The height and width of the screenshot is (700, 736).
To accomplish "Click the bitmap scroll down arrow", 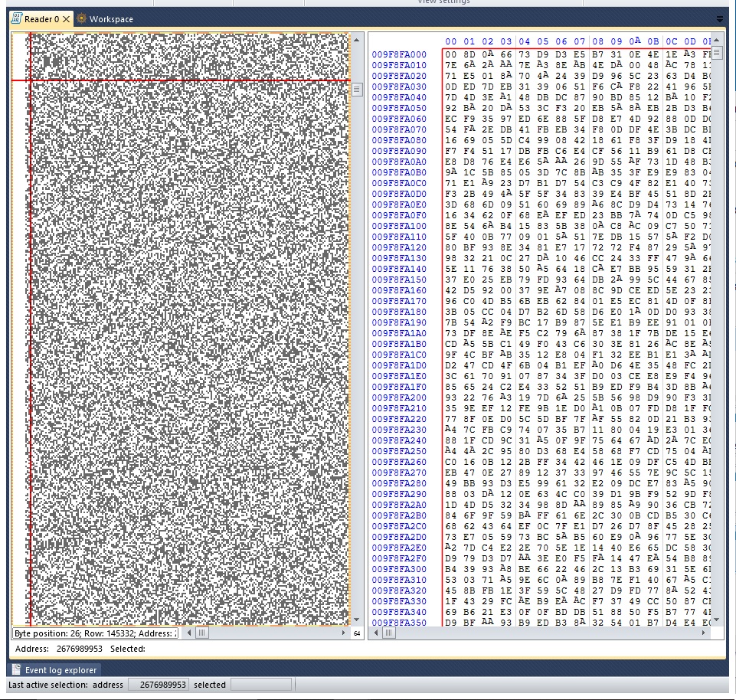I will pyautogui.click(x=356, y=620).
